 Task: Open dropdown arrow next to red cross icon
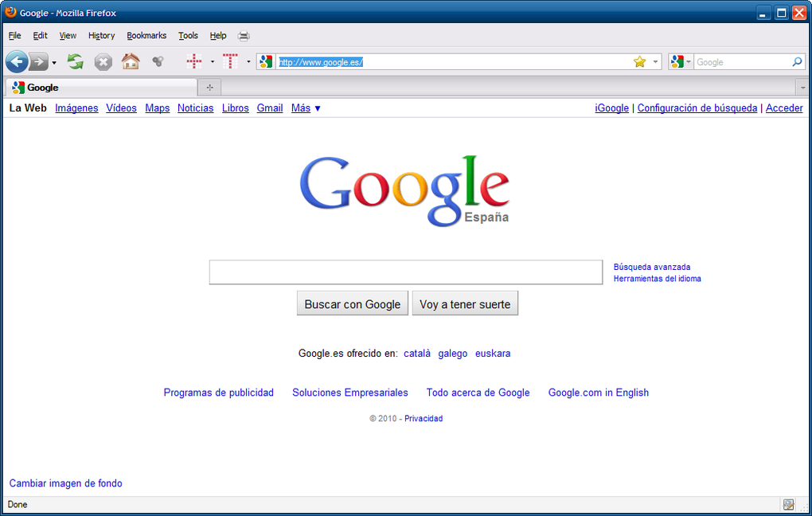(x=213, y=61)
